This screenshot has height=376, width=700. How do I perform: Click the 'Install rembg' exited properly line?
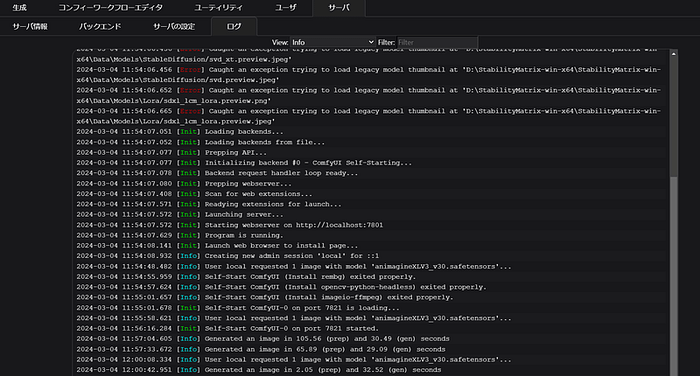(246, 277)
